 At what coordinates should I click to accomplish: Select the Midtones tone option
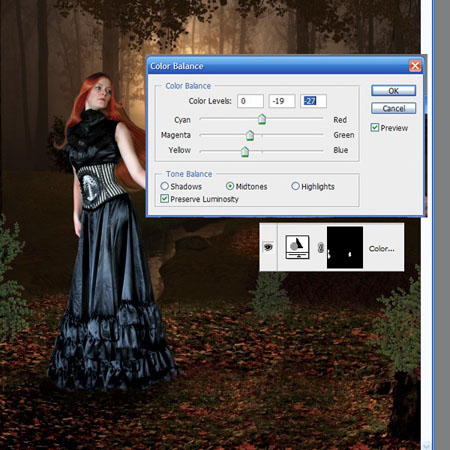coord(230,186)
